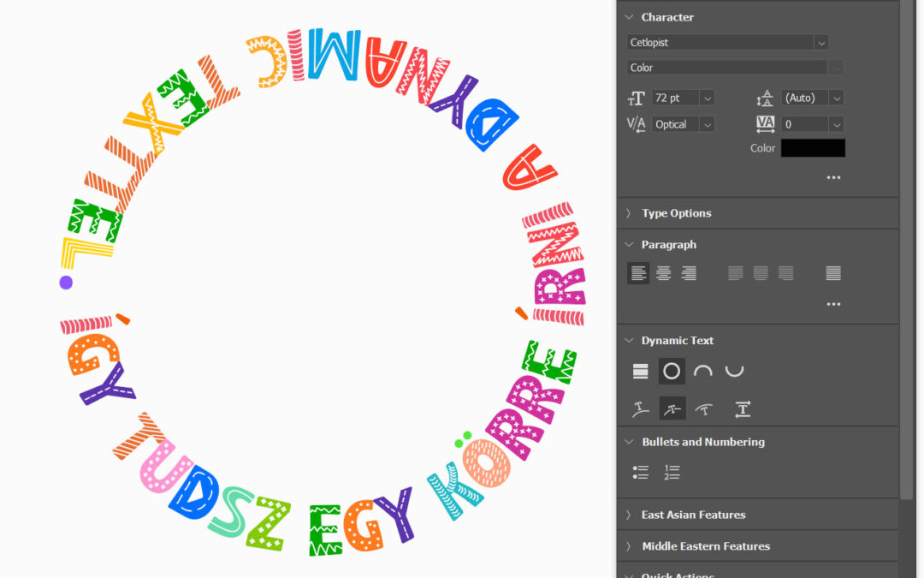Collapse the Character panel
The image size is (924, 578).
coord(628,16)
